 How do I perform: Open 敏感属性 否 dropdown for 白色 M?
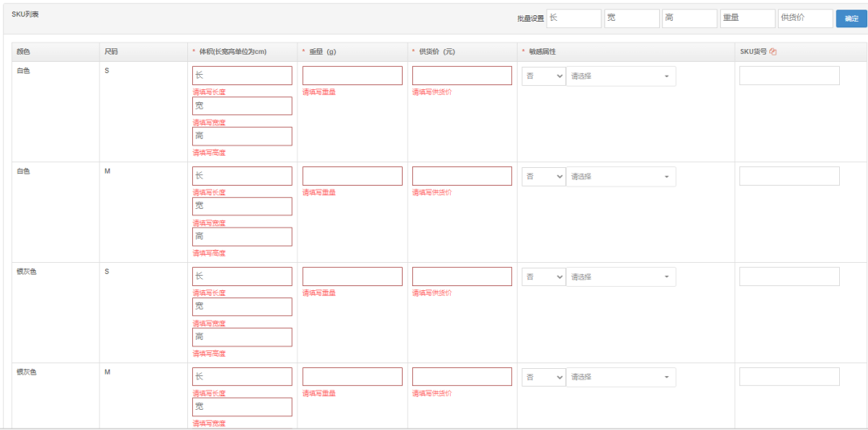click(543, 176)
